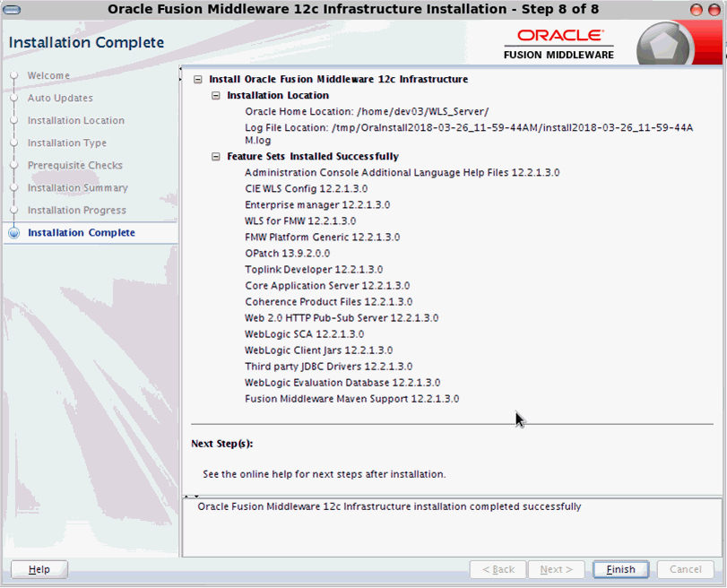Select the Installation Type step
Image resolution: width=727 pixels, height=588 pixels.
pyautogui.click(x=66, y=143)
